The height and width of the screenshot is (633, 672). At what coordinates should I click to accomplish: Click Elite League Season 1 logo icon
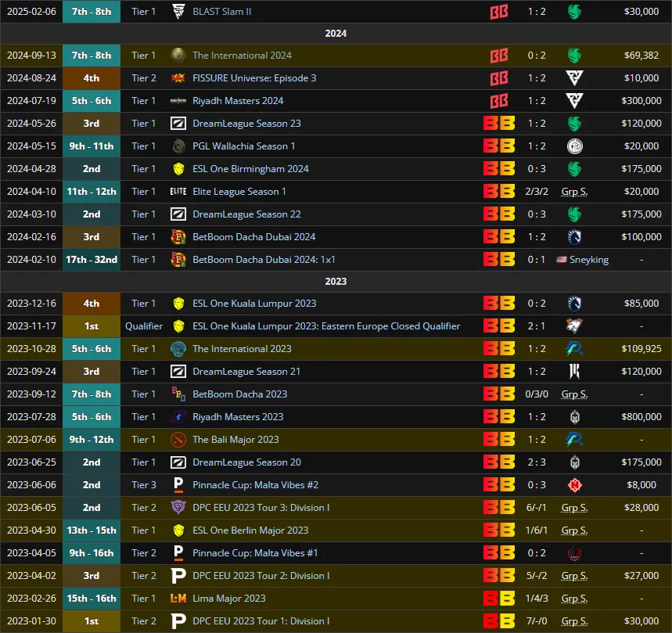178,192
